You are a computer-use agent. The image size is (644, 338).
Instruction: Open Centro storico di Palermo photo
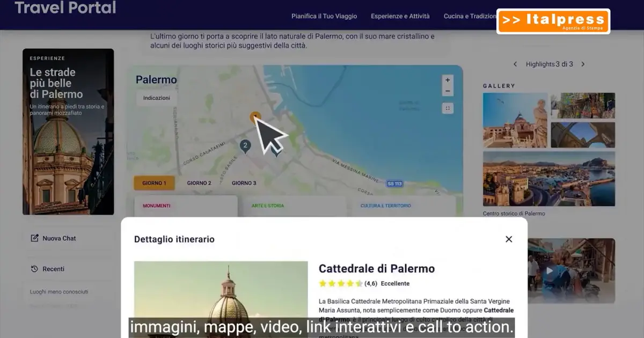548,180
